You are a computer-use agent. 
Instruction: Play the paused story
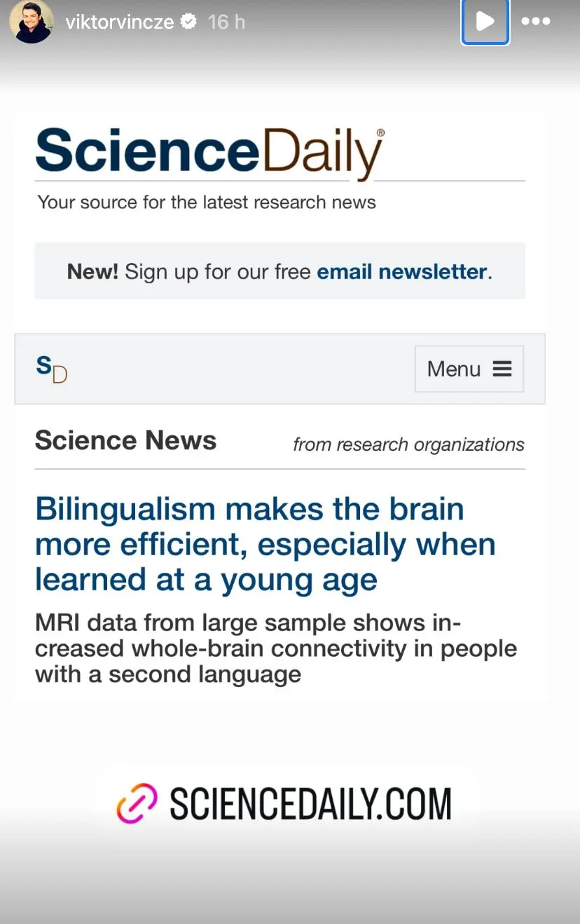point(485,22)
